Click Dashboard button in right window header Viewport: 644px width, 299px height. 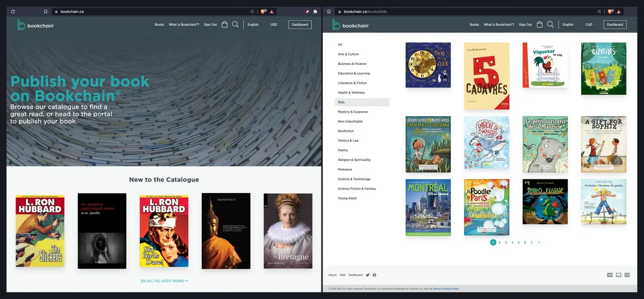[x=615, y=25]
